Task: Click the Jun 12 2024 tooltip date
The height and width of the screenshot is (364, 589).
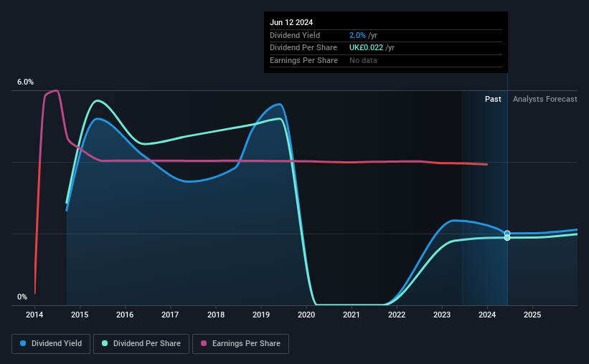Action: click(291, 22)
